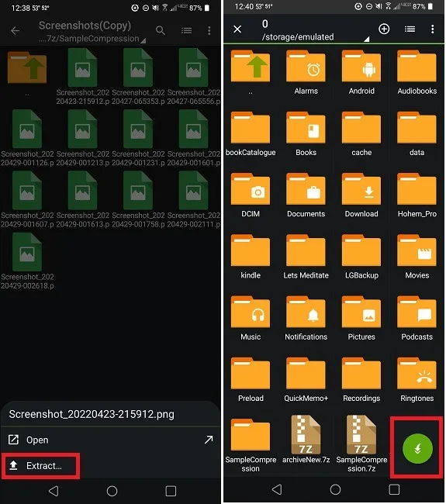Open the Hohem_Pro folder
446x504 pixels.
[x=417, y=195]
